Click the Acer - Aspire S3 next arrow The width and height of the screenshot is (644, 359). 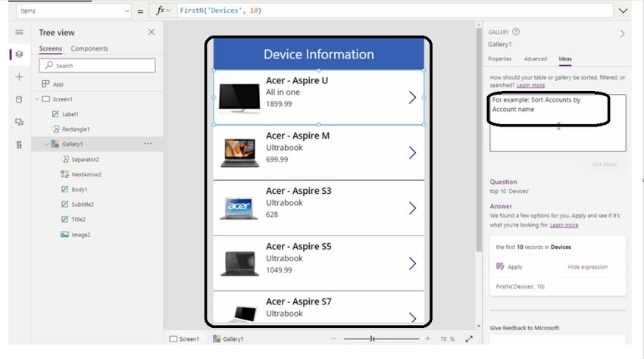coord(412,208)
